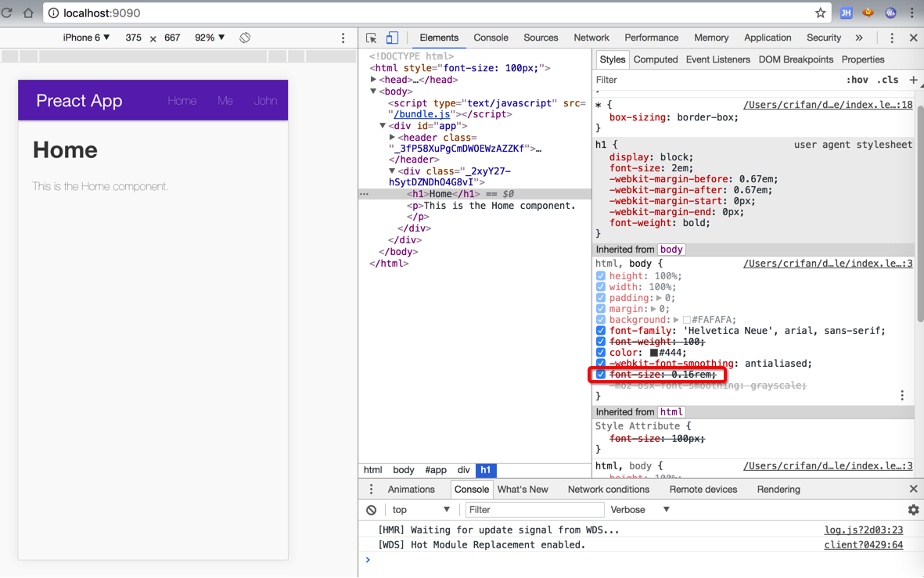The image size is (924, 578).
Task: Open console settings gear icon
Action: click(913, 510)
